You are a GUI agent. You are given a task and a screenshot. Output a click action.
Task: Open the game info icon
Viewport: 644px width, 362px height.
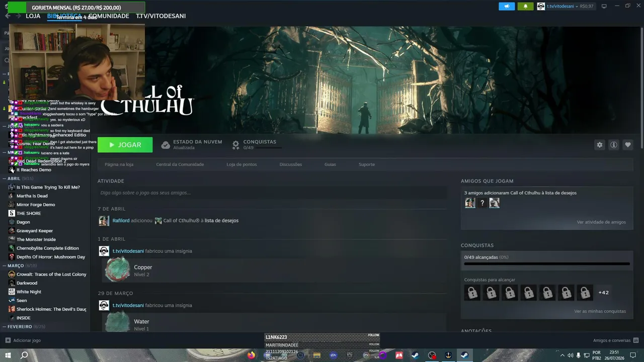(x=613, y=145)
